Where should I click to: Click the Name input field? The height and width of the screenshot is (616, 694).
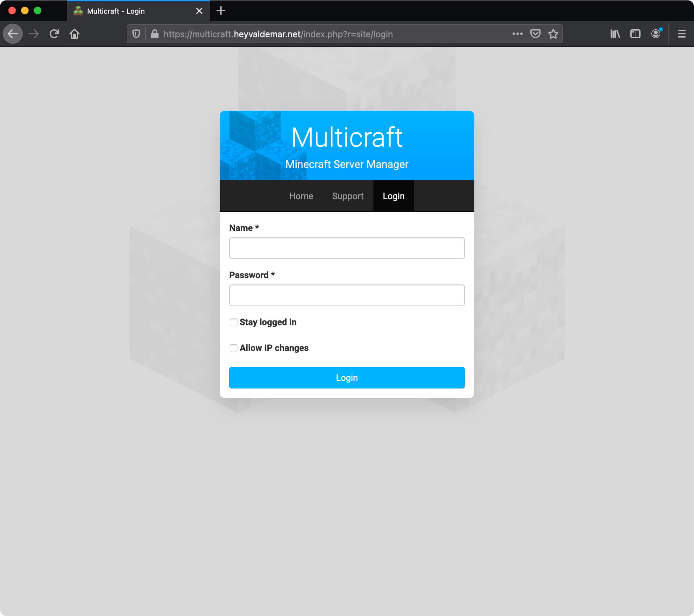click(347, 248)
